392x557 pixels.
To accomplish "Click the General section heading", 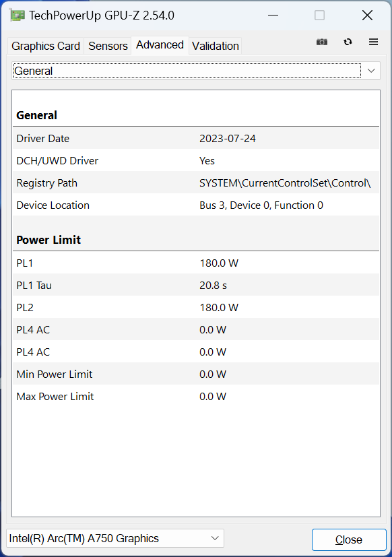I will pyautogui.click(x=36, y=115).
